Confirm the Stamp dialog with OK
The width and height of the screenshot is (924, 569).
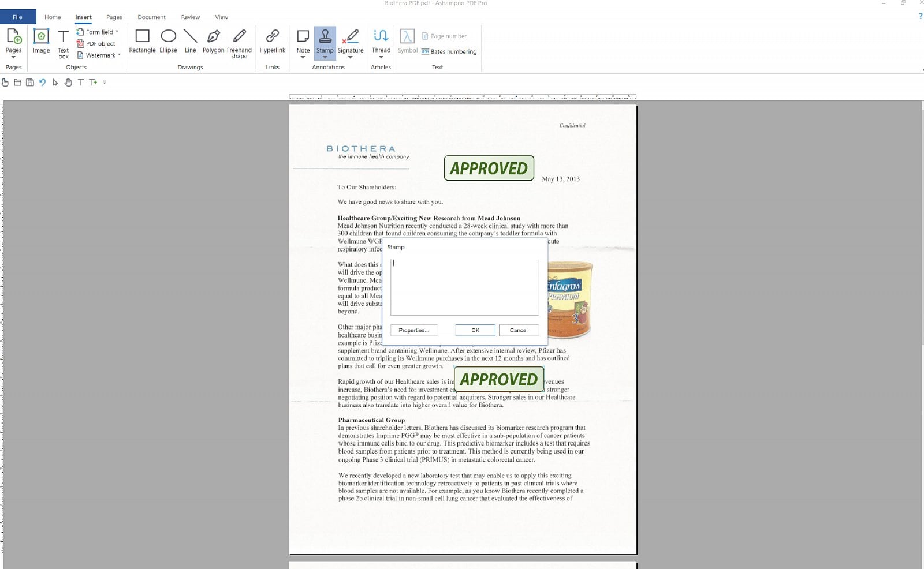click(x=475, y=330)
